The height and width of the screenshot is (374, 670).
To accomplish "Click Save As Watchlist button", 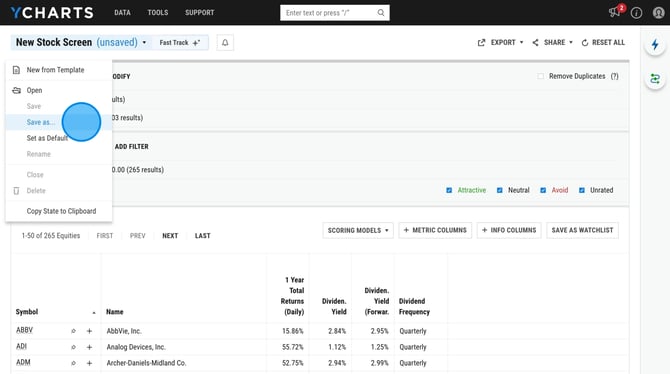I will [582, 230].
